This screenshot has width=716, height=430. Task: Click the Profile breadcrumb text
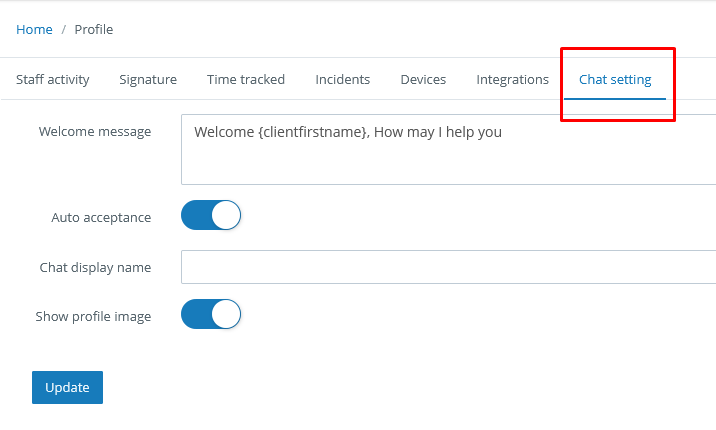pos(94,30)
